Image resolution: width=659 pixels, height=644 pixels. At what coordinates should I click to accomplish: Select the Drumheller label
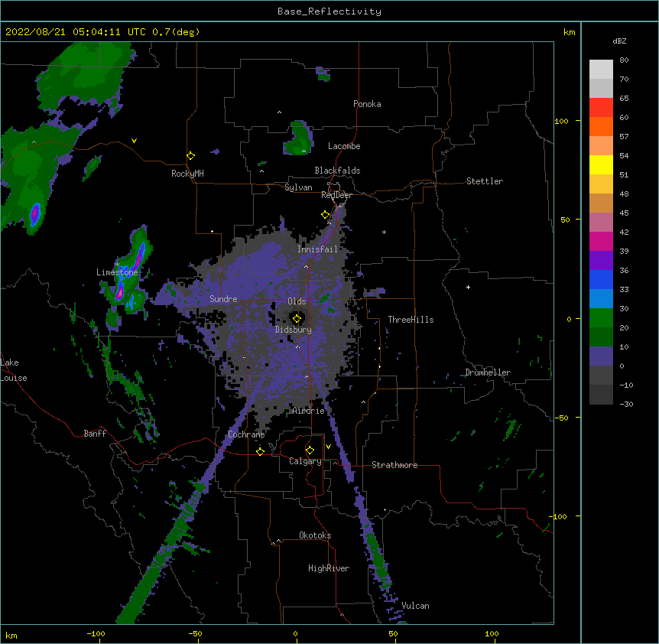tap(488, 372)
